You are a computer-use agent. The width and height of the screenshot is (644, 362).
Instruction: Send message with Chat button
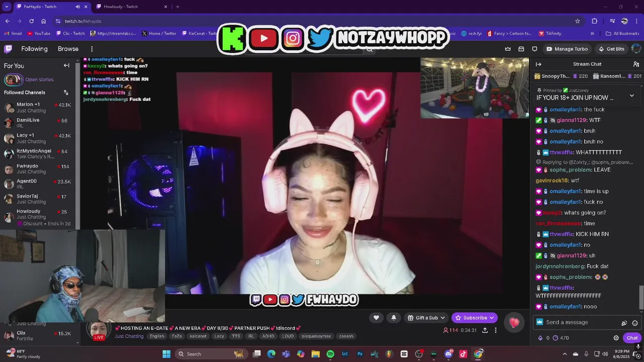click(x=632, y=338)
